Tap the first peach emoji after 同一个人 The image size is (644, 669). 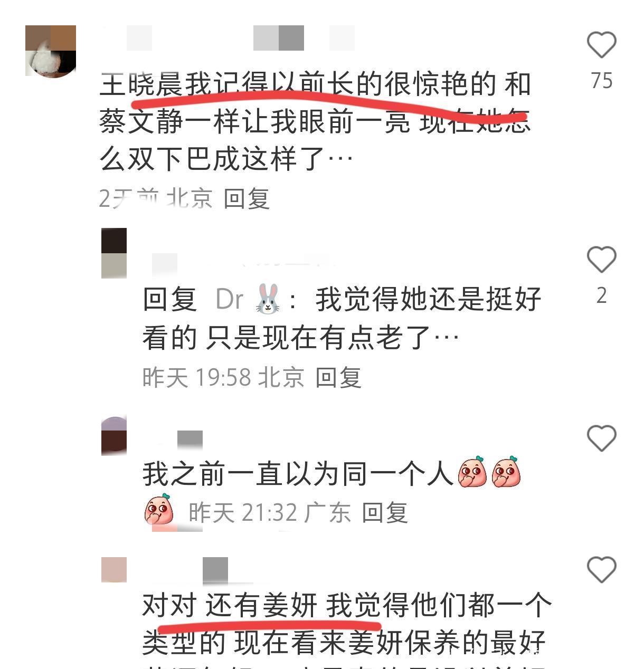(x=472, y=472)
